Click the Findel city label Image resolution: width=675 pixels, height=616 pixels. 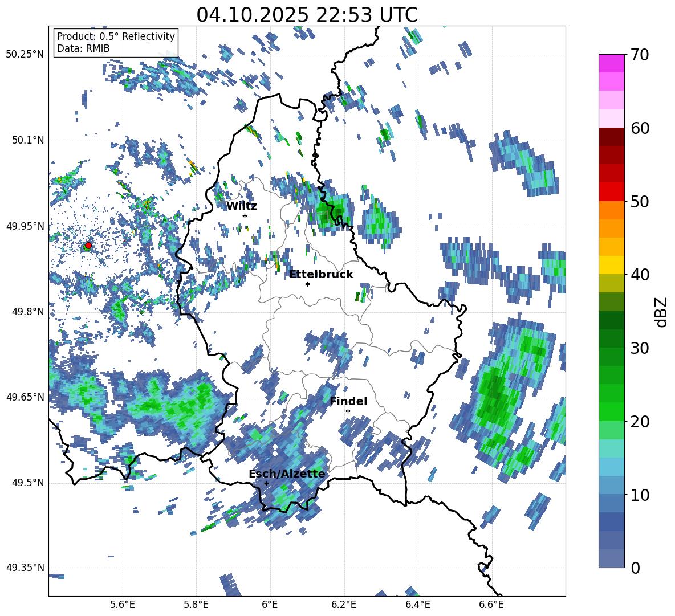(x=348, y=401)
